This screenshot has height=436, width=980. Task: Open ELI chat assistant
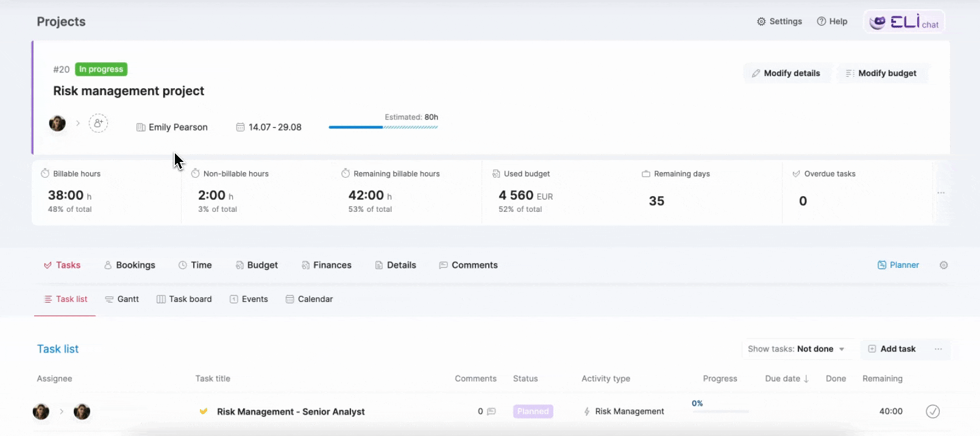(x=904, y=22)
